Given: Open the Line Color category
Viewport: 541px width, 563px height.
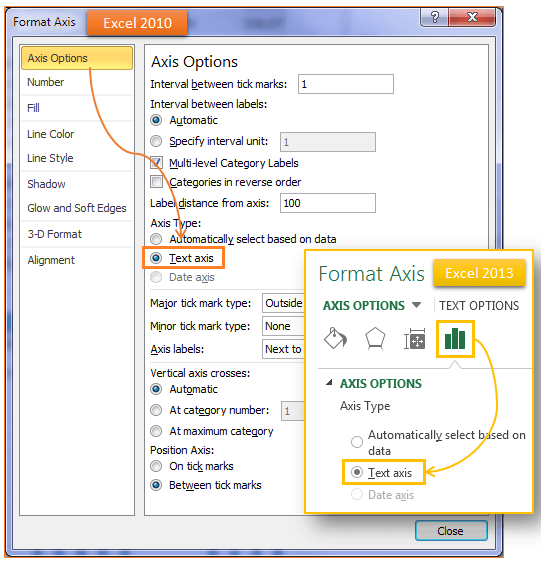Looking at the screenshot, I should 77,134.
